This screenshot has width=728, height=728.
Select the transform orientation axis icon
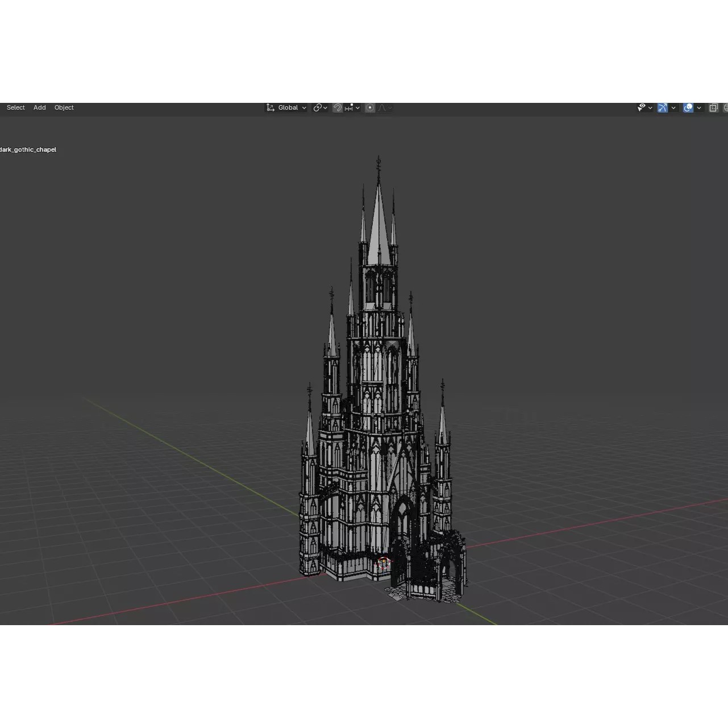click(271, 107)
